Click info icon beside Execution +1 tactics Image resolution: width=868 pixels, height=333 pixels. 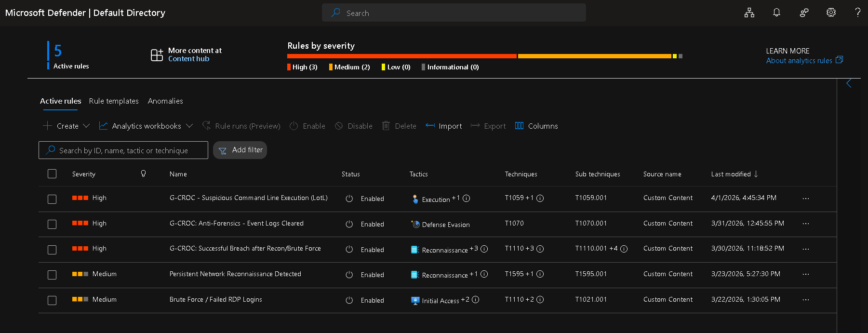(x=467, y=199)
